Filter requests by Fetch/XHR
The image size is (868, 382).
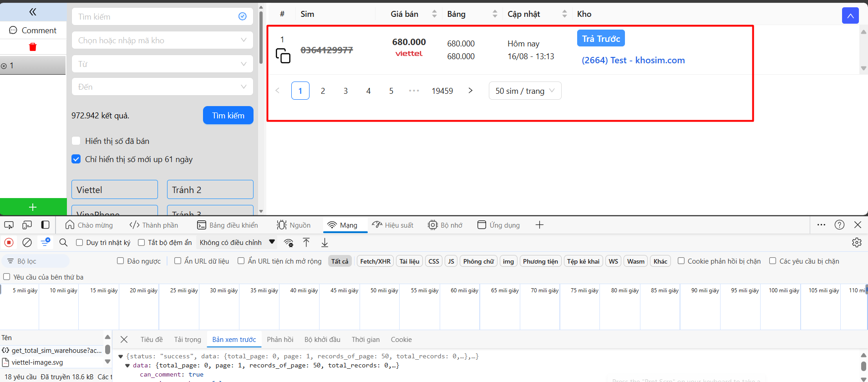375,261
